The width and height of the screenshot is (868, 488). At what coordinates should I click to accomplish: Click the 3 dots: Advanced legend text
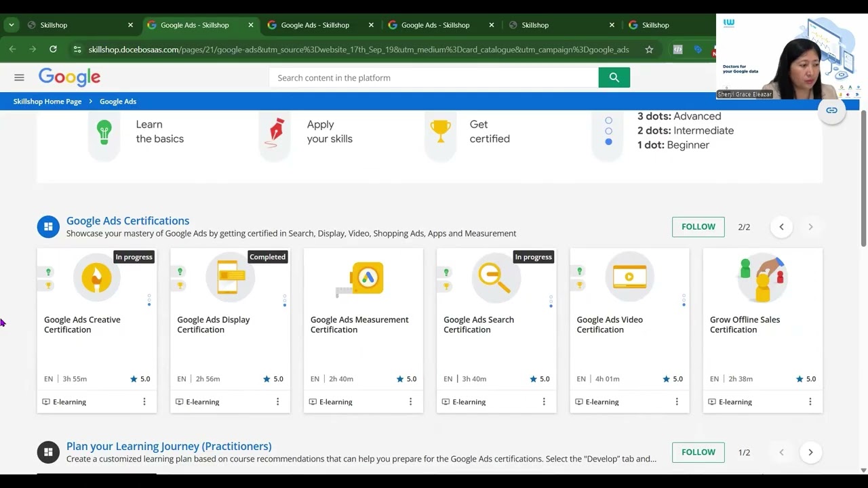click(x=679, y=117)
